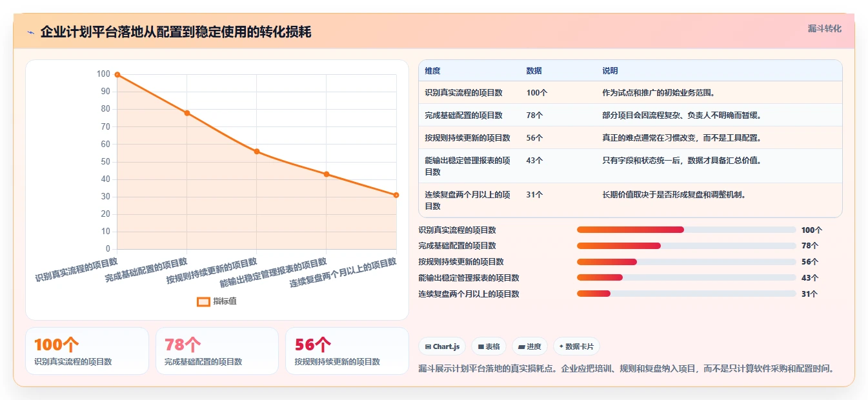This screenshot has height=400, width=868.
Task: Click the table value 43个
Action: point(534,161)
